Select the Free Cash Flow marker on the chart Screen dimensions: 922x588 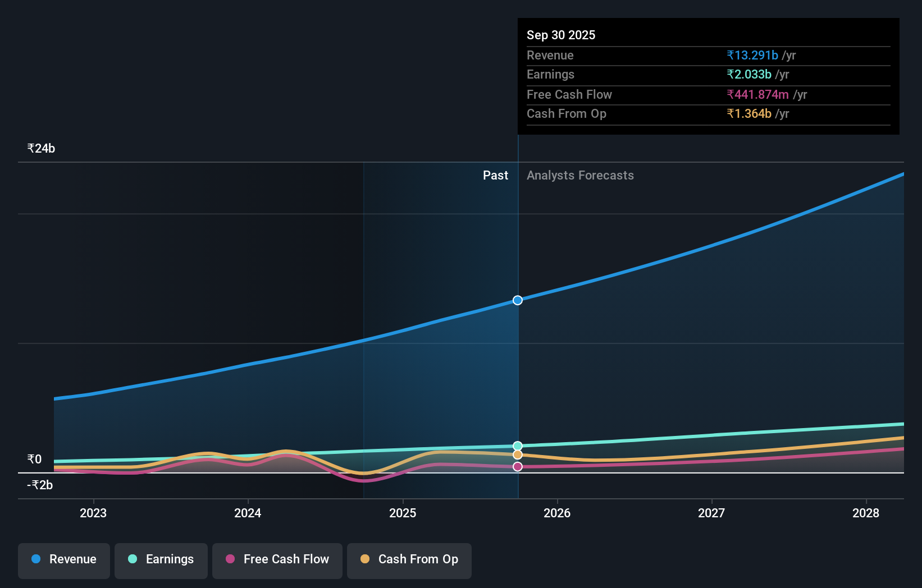[517, 466]
